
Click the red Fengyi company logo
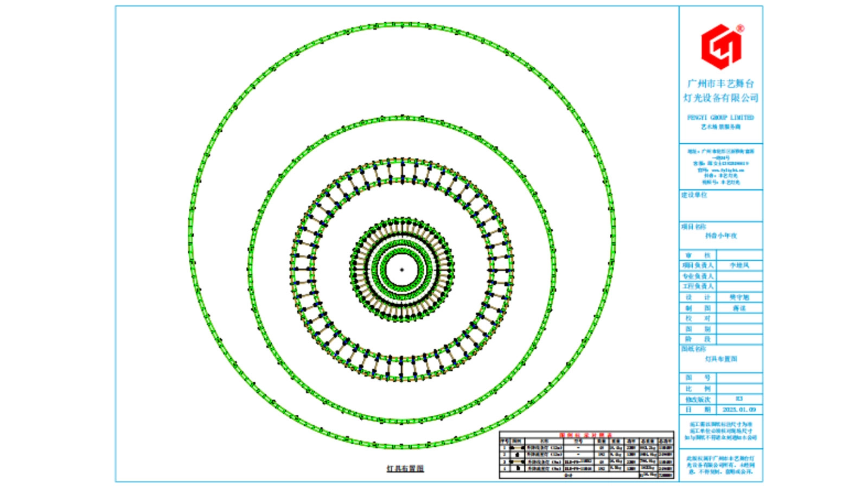(721, 47)
